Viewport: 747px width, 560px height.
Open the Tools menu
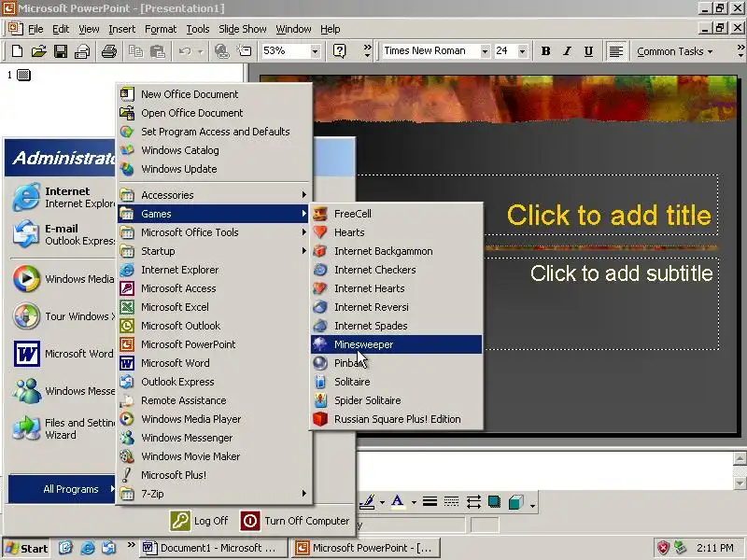pos(198,29)
